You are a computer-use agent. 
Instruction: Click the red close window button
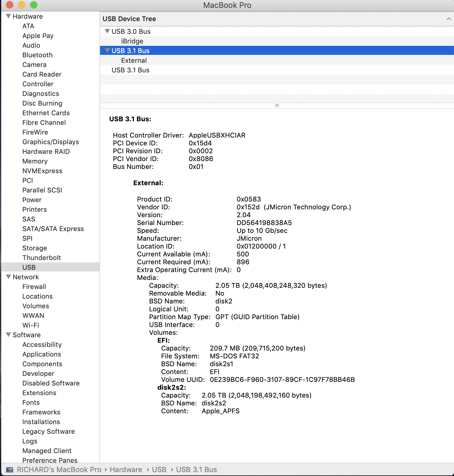(10, 5)
